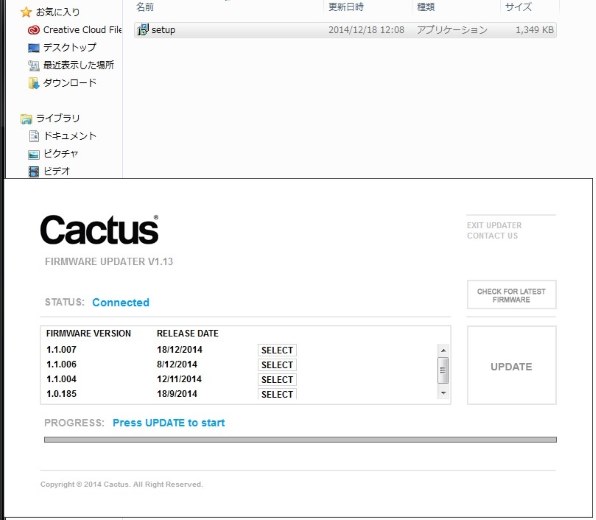Screen dimensions: 596x520
Task: Click the large UPDATE button
Action: click(x=511, y=365)
